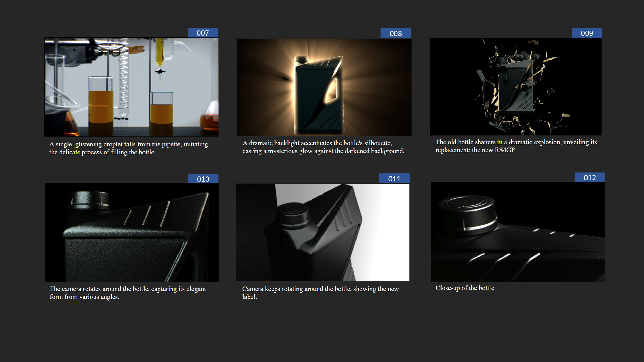Screen dimensions: 644x362
Task: Select the 'Close-up of the bottle' text
Action: tap(464, 288)
